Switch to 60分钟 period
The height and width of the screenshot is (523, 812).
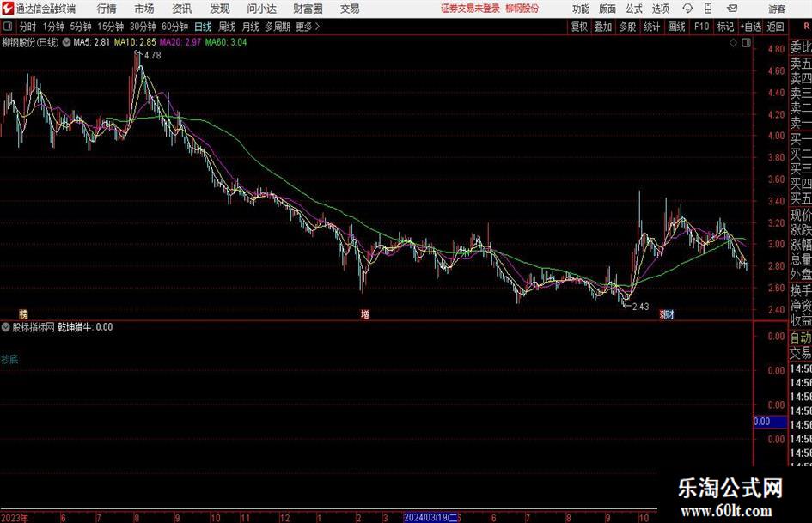click(x=175, y=27)
